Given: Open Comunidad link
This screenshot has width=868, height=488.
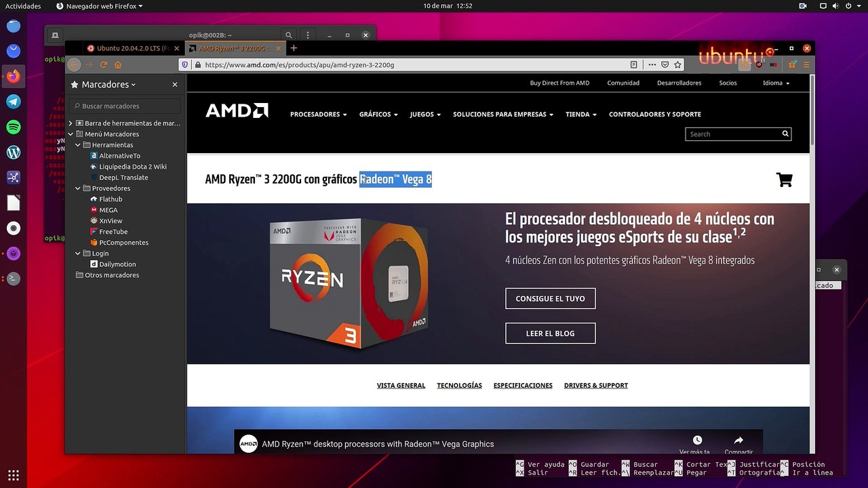Looking at the screenshot, I should [623, 83].
